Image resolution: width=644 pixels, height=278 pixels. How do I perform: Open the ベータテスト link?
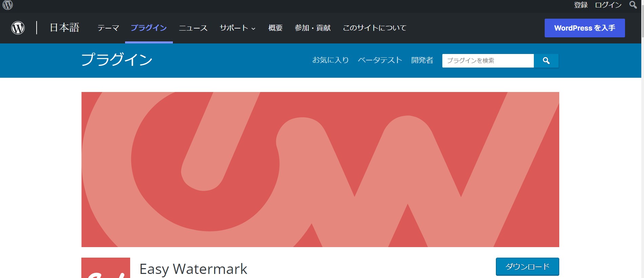point(380,60)
